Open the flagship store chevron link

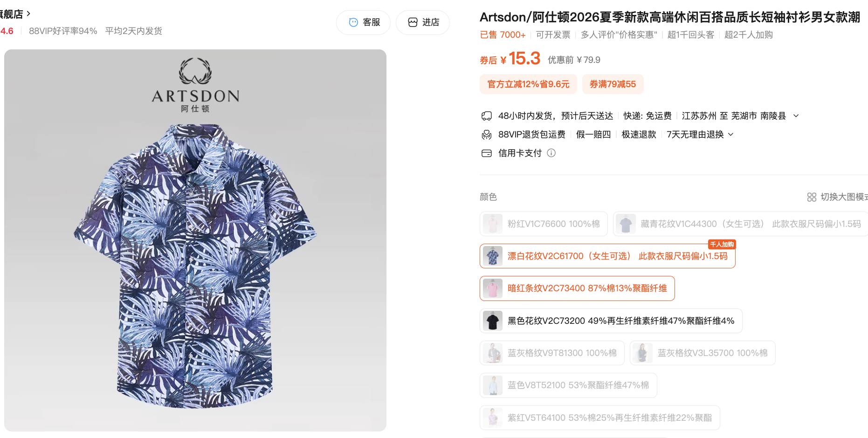click(28, 14)
